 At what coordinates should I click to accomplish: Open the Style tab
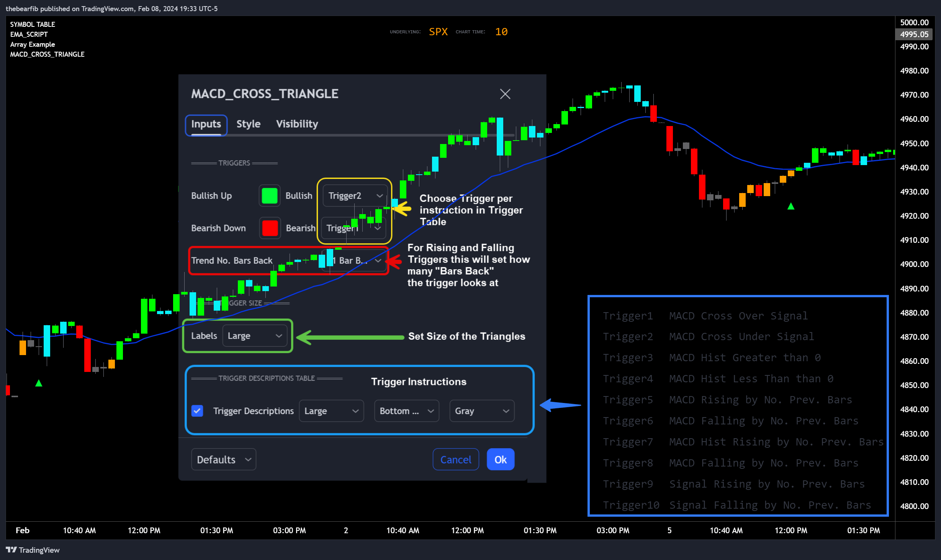point(248,124)
